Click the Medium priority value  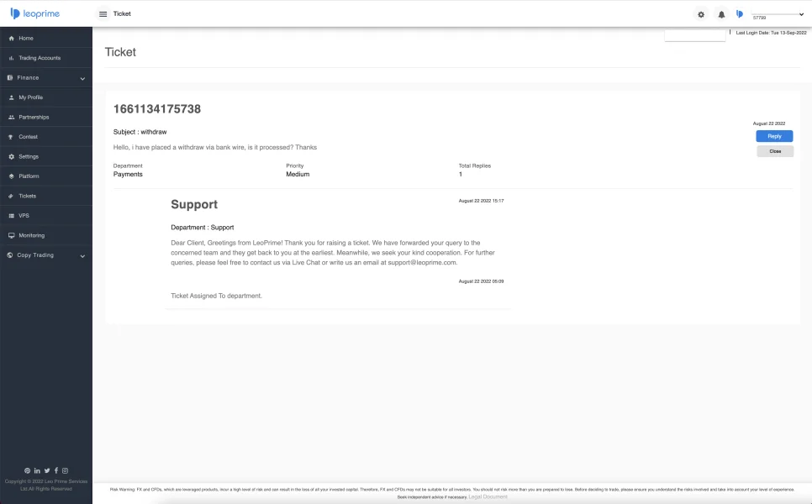tap(298, 175)
